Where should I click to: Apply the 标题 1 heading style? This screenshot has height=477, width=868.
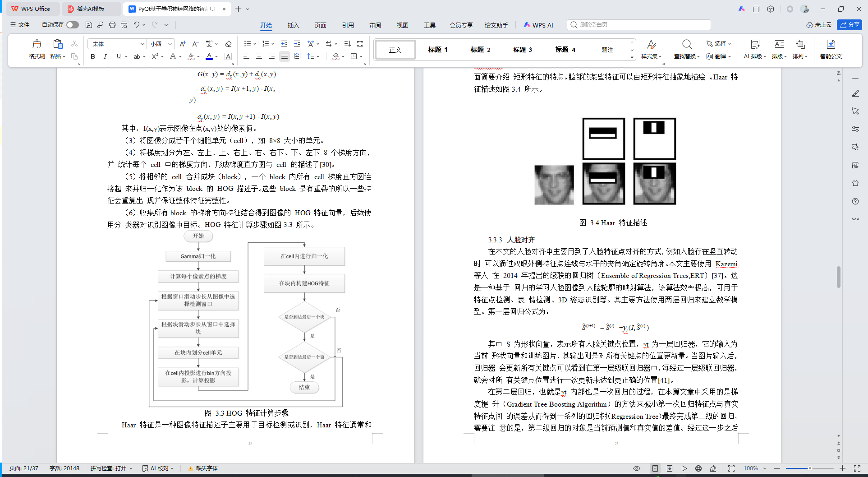pos(437,50)
